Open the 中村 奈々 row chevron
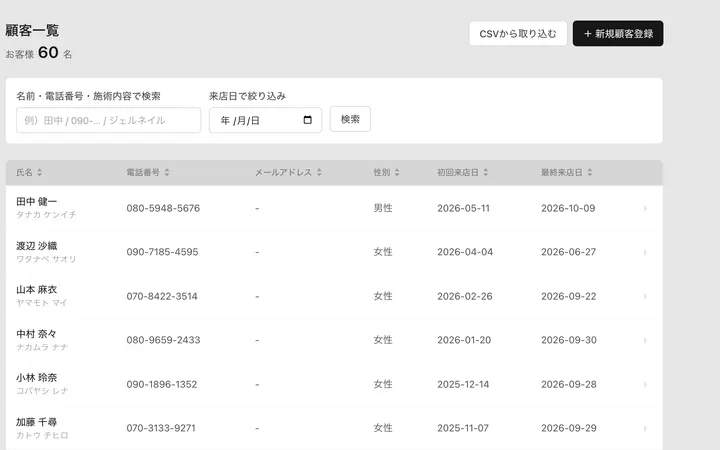Screen dimensions: 720x450 pos(645,340)
